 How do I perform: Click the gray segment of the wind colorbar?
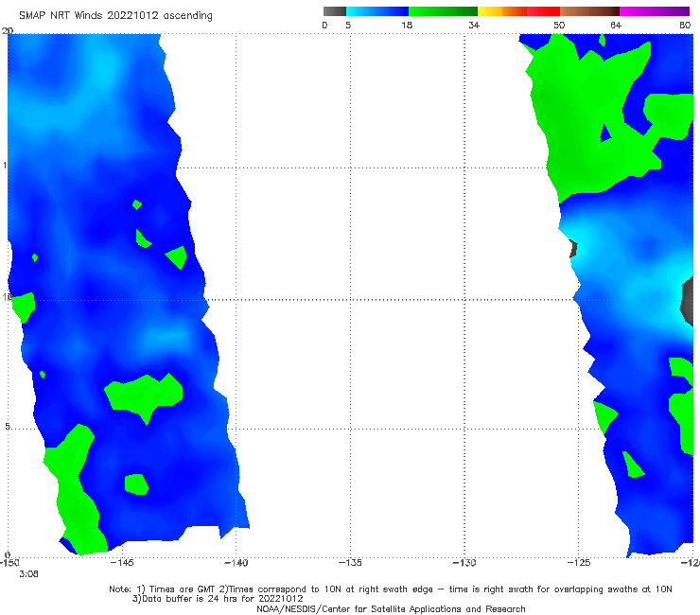[x=335, y=11]
